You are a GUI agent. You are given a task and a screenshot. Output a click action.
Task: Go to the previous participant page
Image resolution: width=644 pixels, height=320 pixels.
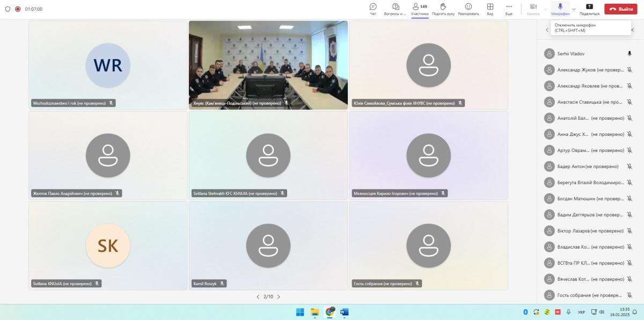pos(258,297)
